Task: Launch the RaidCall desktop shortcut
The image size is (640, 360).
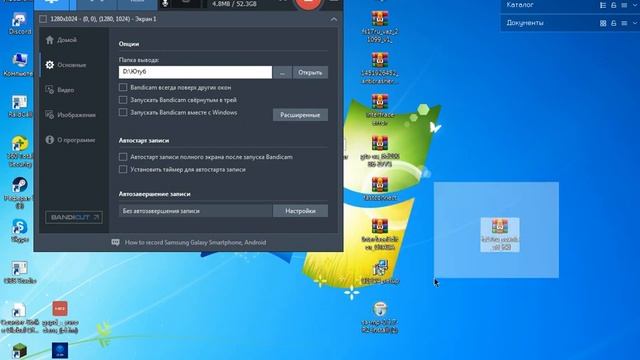Action: 19,107
